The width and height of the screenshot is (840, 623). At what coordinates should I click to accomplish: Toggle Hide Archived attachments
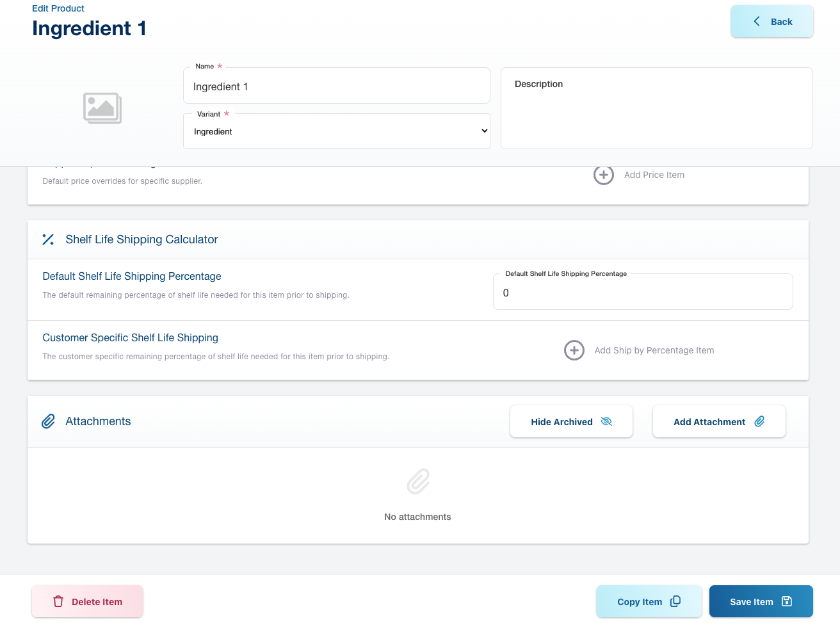[570, 421]
